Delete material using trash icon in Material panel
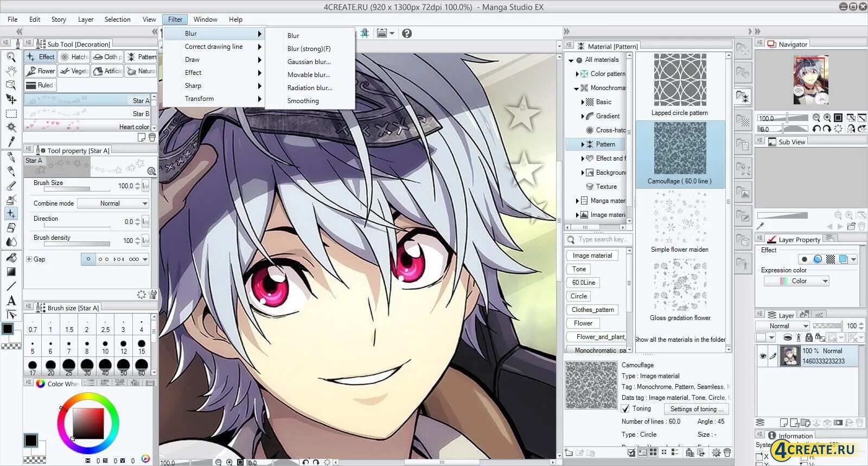The height and width of the screenshot is (466, 868). (727, 452)
